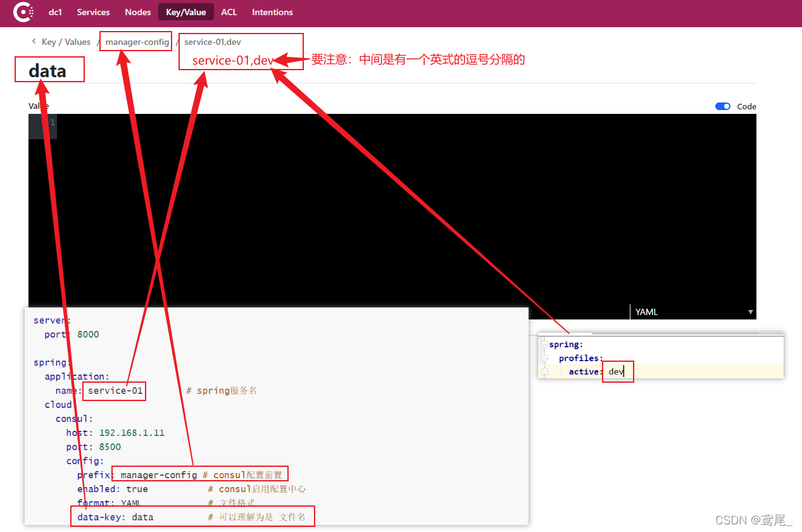
Task: Switch to the ACL tab
Action: point(229,12)
